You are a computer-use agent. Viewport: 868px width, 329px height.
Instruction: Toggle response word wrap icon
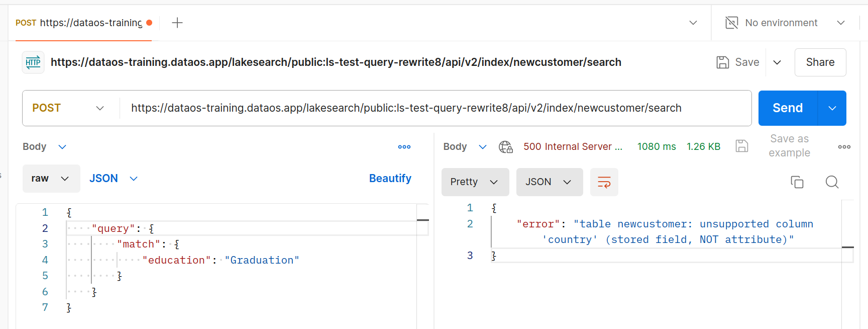click(604, 182)
